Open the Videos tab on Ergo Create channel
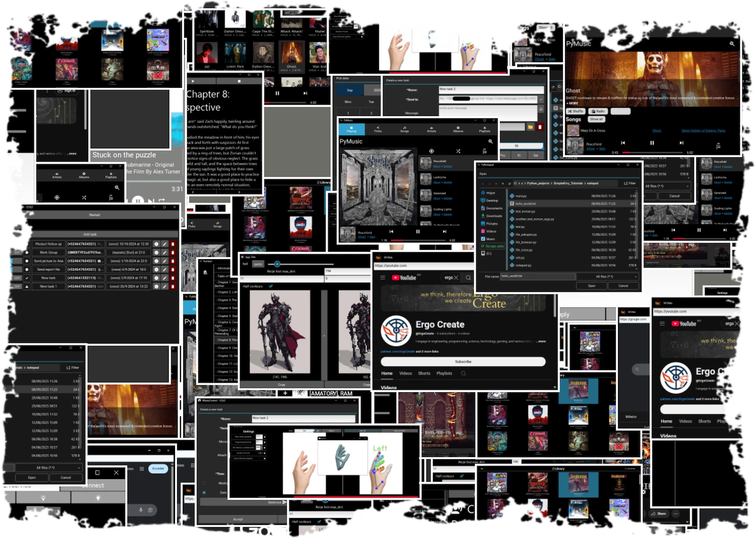Screen dimensions: 756x539 click(x=405, y=373)
